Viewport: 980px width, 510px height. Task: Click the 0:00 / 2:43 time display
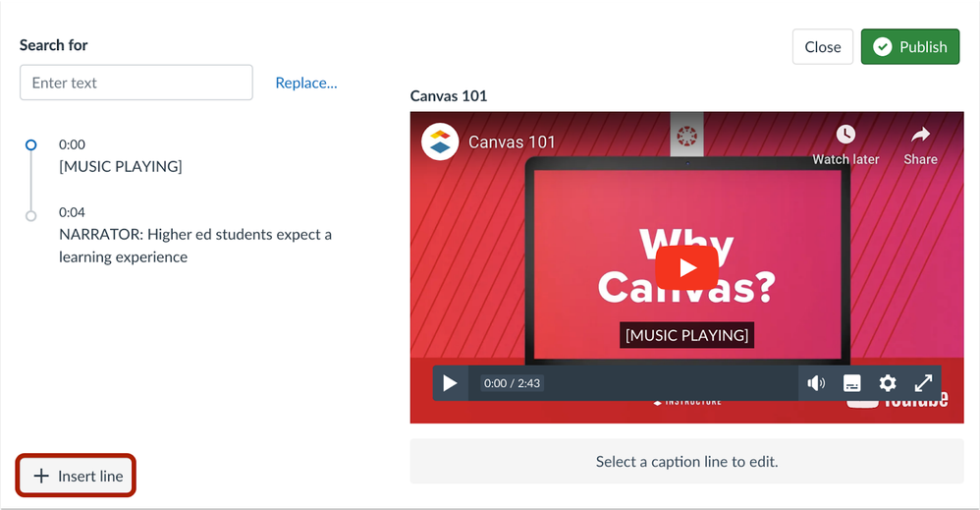coord(512,383)
